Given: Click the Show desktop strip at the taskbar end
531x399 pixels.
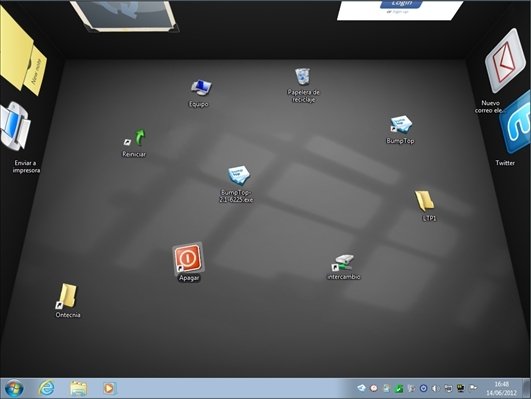Looking at the screenshot, I should click(527, 388).
